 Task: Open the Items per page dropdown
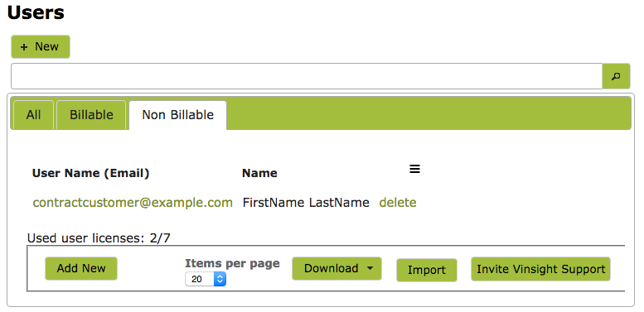point(206,279)
